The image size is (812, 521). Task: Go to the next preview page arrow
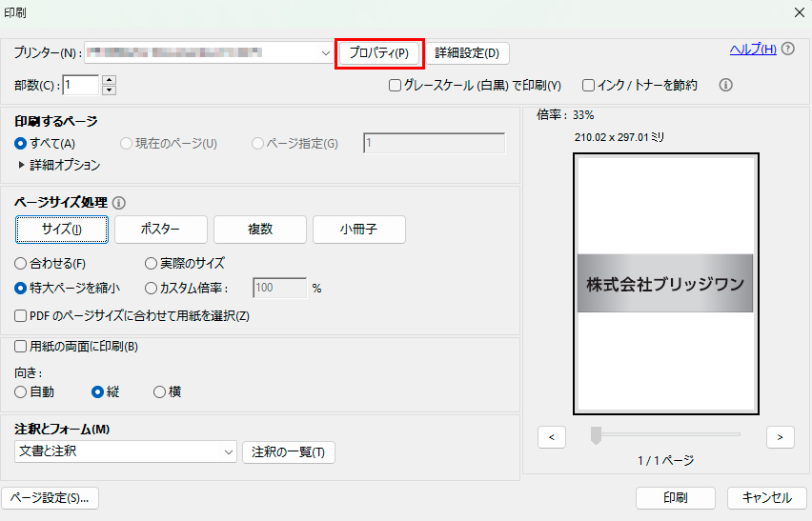(780, 436)
